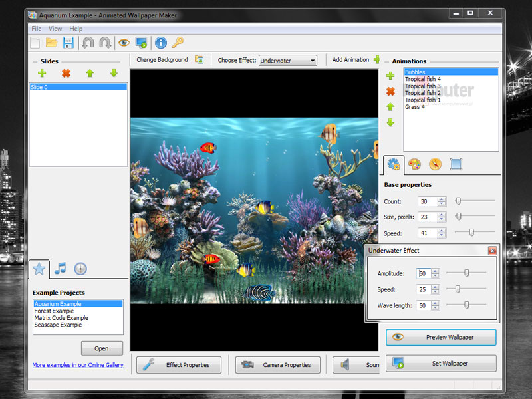Click the key icon to register the program
Image resolution: width=532 pixels, height=399 pixels.
pyautogui.click(x=177, y=43)
